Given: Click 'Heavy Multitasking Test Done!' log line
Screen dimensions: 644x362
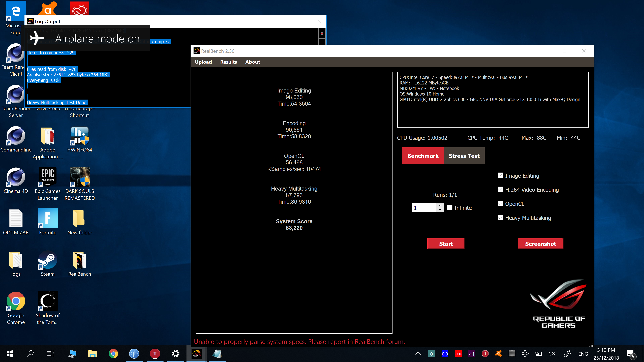Looking at the screenshot, I should [x=57, y=102].
